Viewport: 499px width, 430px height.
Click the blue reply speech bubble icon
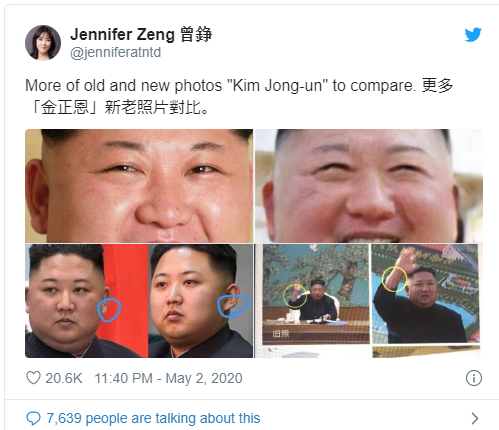33,418
